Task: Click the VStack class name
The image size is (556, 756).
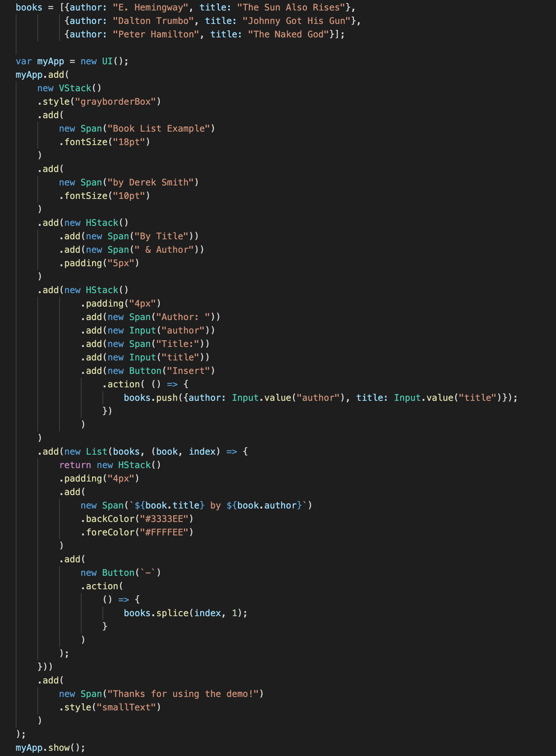Action: 75,88
